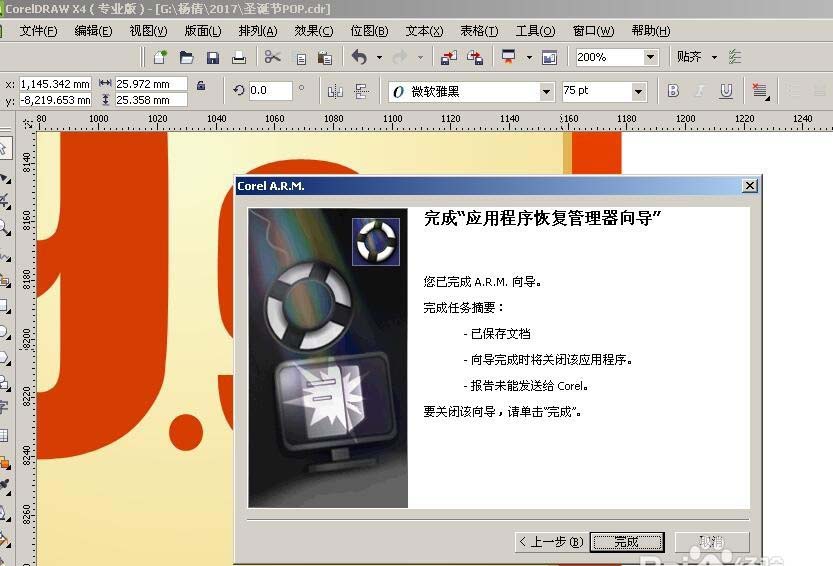The image size is (833, 566).
Task: Click the Import icon in the toolbar
Action: click(449, 57)
